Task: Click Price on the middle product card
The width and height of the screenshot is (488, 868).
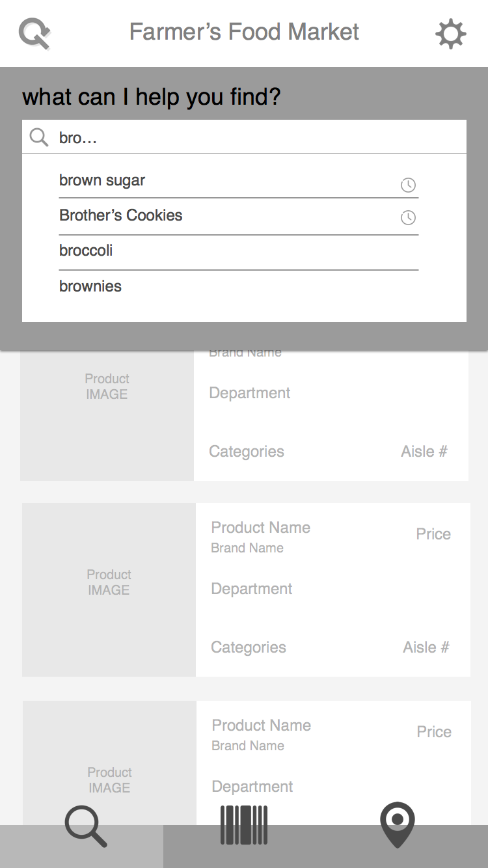Action: click(x=433, y=534)
